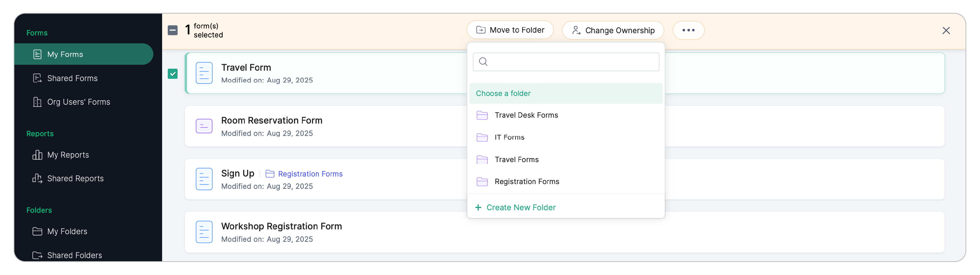980x275 pixels.
Task: Choose Travel Forms folder from list
Action: coord(516,159)
